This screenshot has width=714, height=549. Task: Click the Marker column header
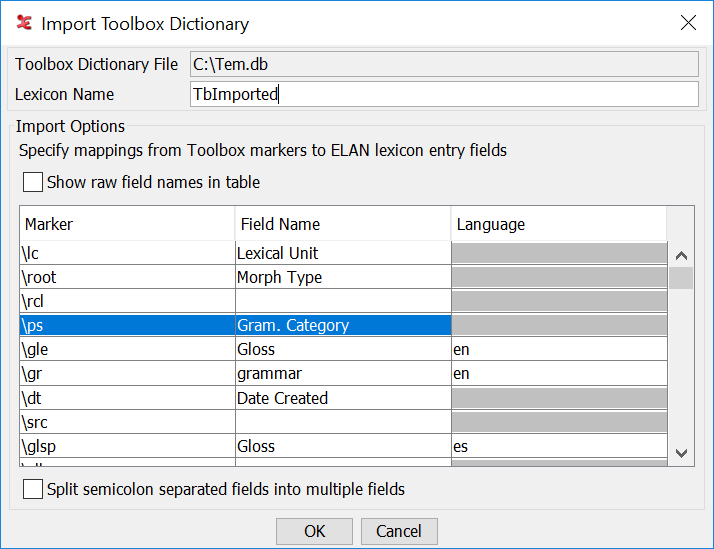(127, 224)
